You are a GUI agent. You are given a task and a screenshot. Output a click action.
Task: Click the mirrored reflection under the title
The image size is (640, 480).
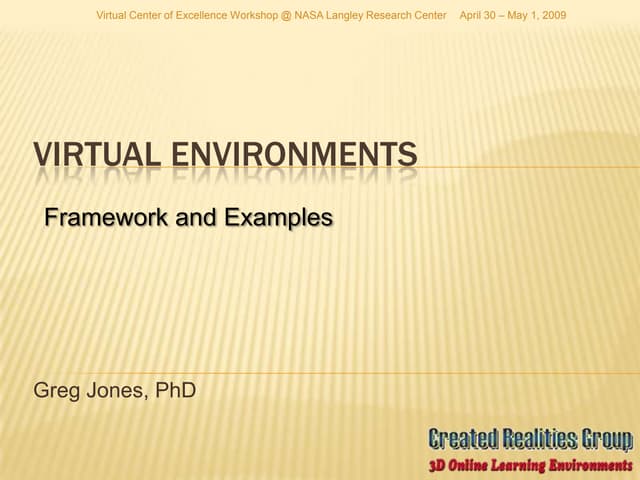tap(225, 176)
